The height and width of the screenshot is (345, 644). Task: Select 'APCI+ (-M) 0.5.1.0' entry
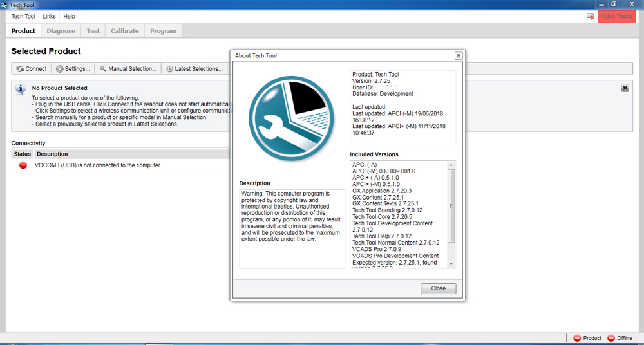[376, 184]
